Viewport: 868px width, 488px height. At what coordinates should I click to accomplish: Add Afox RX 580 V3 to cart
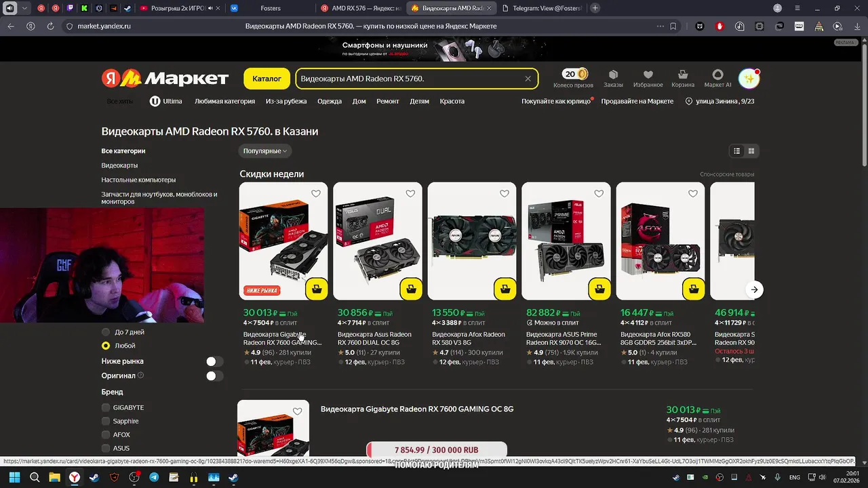tap(505, 289)
